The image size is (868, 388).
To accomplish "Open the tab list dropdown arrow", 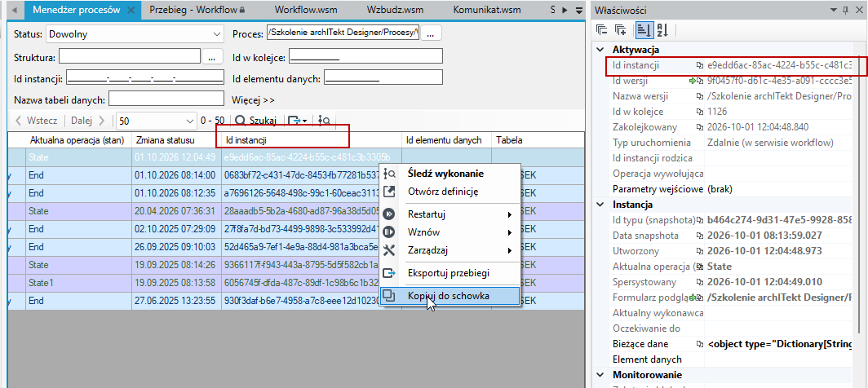I will 579,10.
